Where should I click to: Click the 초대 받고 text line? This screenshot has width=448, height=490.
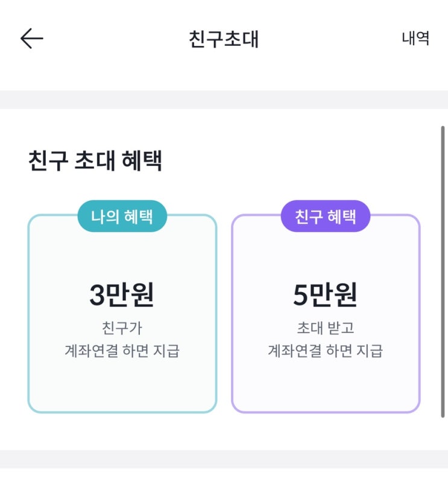point(326,328)
